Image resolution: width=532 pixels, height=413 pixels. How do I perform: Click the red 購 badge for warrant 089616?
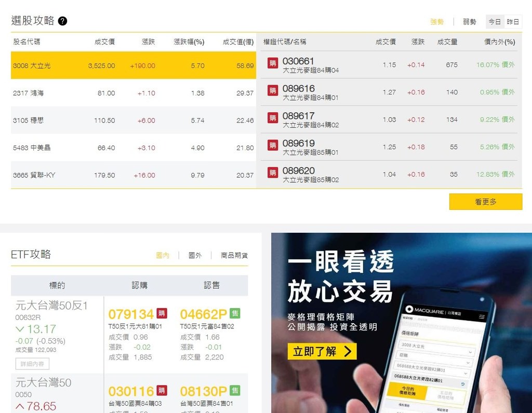(x=273, y=90)
